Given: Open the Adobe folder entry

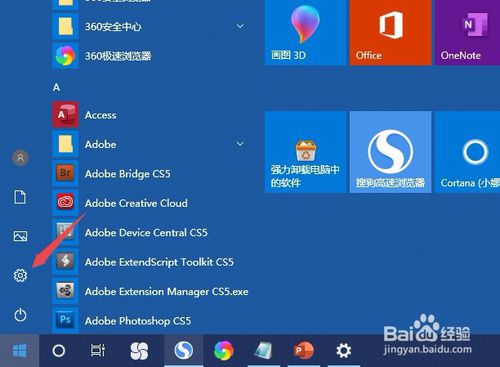Looking at the screenshot, I should click(x=152, y=144).
